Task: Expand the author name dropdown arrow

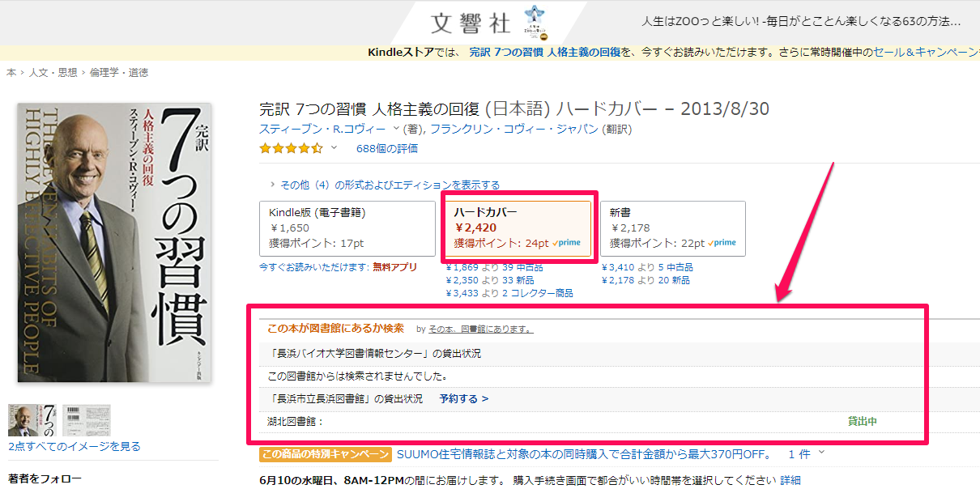Action: point(396,129)
